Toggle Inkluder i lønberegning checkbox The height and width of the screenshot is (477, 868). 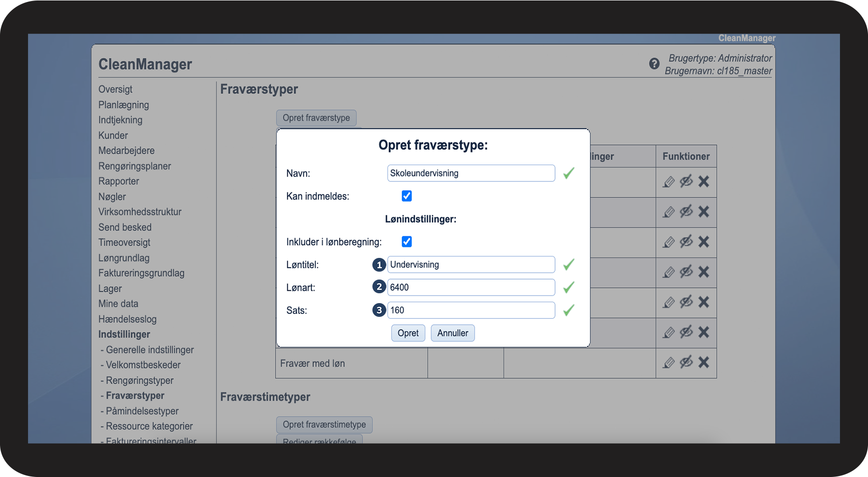[407, 242]
